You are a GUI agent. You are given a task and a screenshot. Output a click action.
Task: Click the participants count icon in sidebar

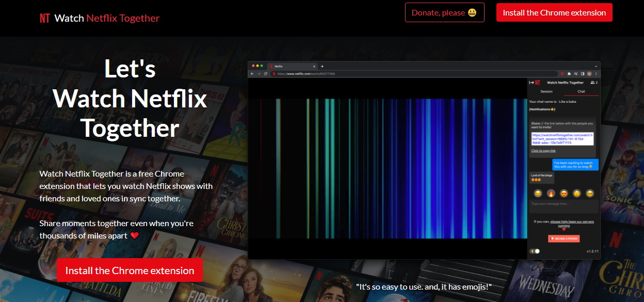coord(593,83)
